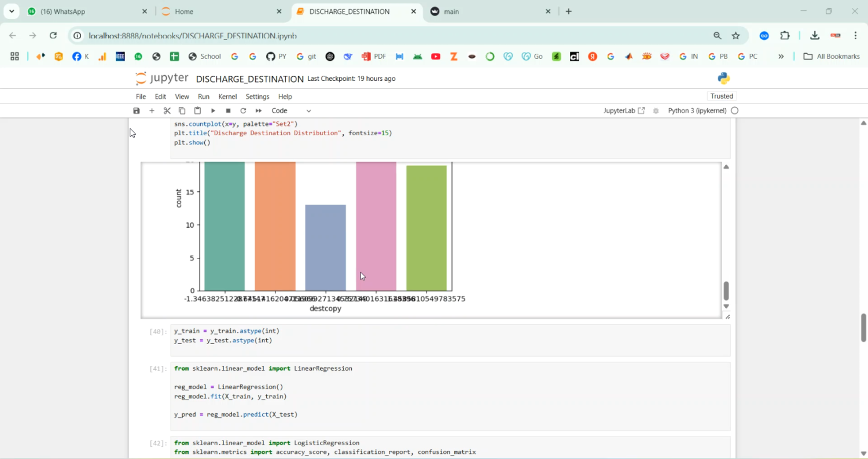Click the output area scrollbar thumb

[726, 291]
